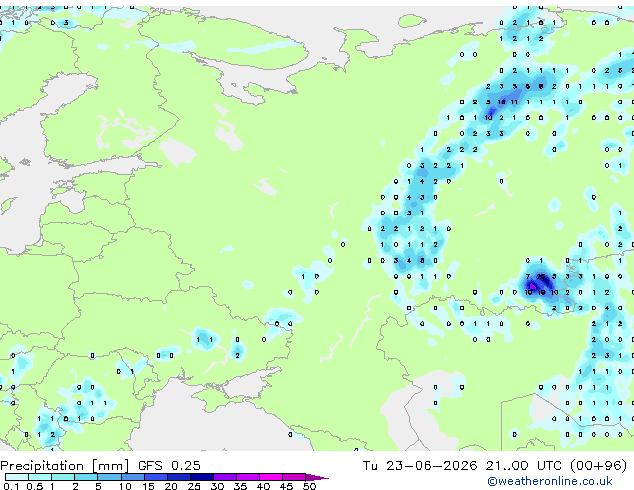Select the 1 mm legend color swatch
The height and width of the screenshot is (490, 634).
(x=63, y=477)
